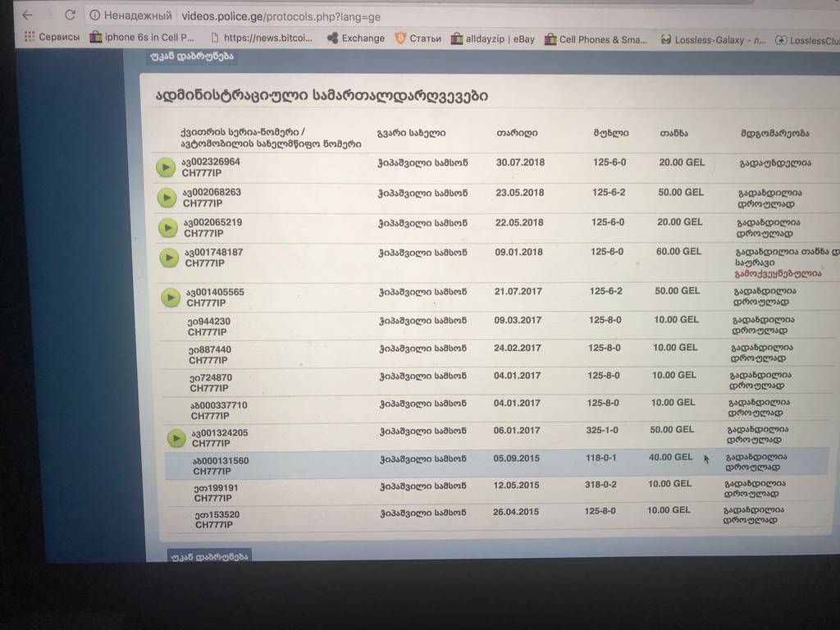This screenshot has height=630, width=840.
Task: Click date 23.05.2018
Action: click(x=519, y=192)
